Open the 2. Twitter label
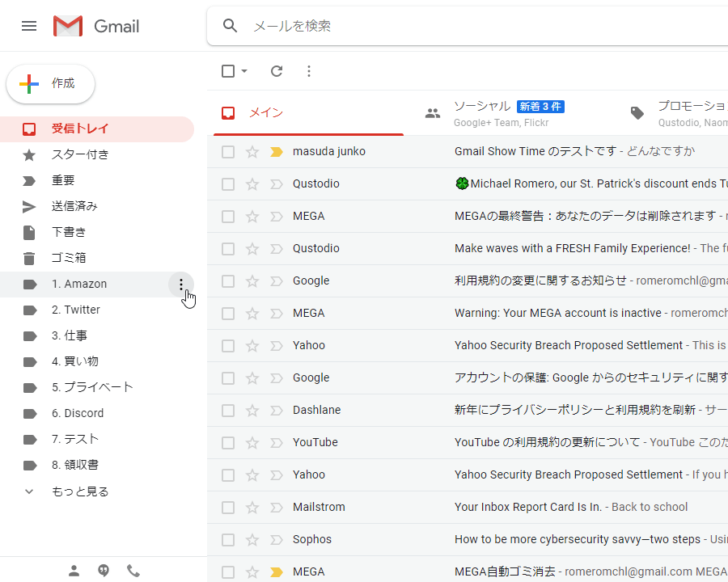 97,310
